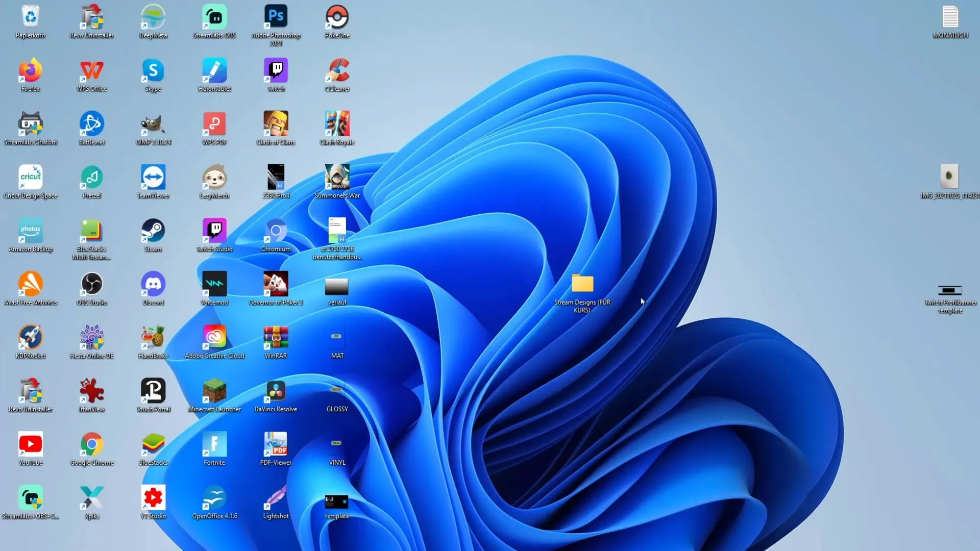Open the Streamlabs OBS shortcut in the top row
This screenshot has height=551, width=980.
[214, 17]
